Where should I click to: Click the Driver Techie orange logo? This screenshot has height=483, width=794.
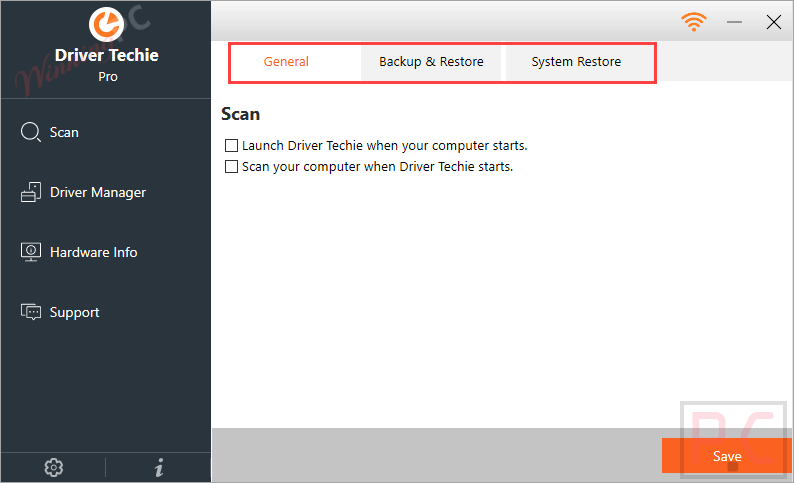tap(106, 24)
